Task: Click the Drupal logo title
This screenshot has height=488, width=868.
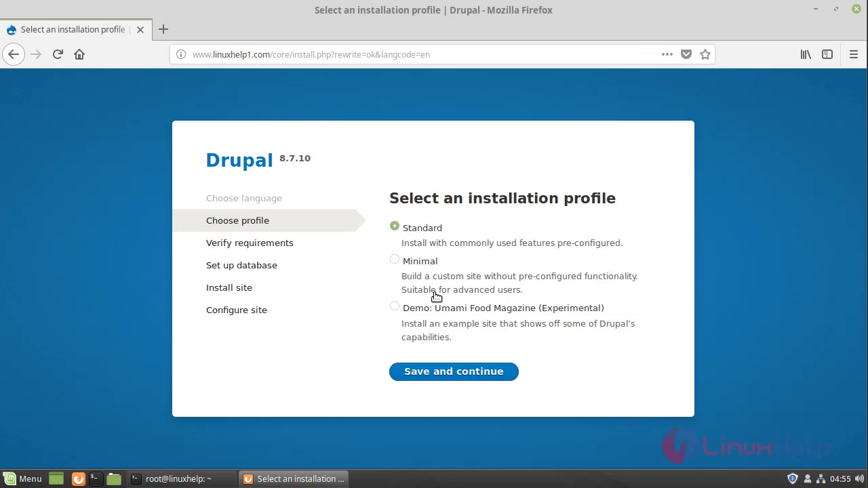Action: [239, 160]
